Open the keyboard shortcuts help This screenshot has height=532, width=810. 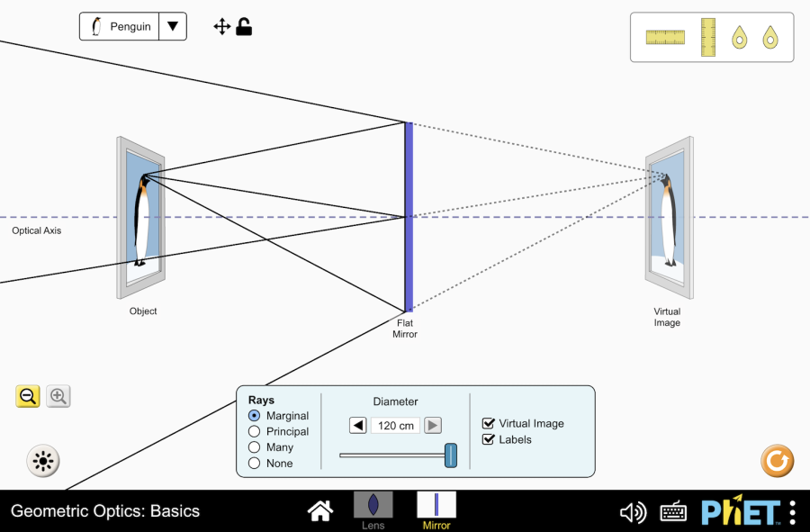pos(673,512)
